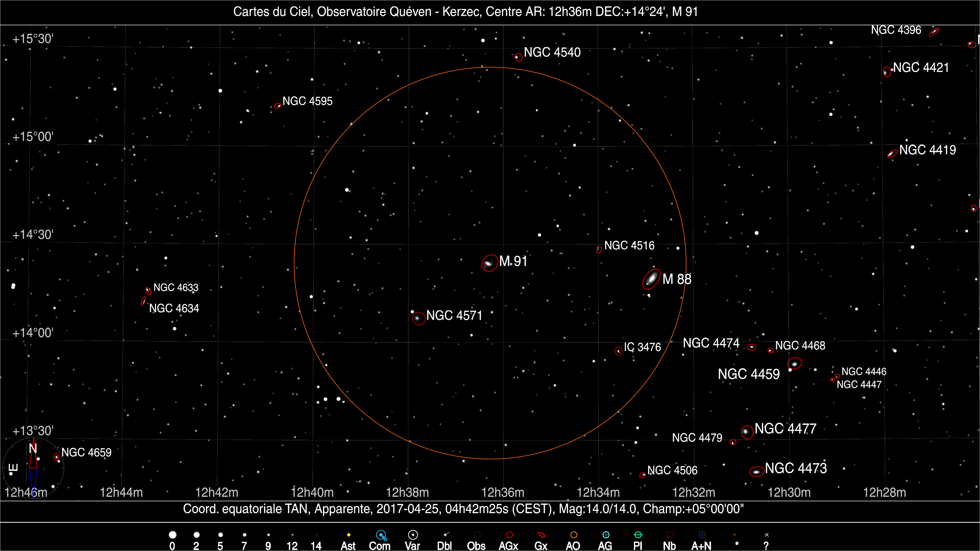Click the nebula (Nb) red square icon

click(670, 535)
